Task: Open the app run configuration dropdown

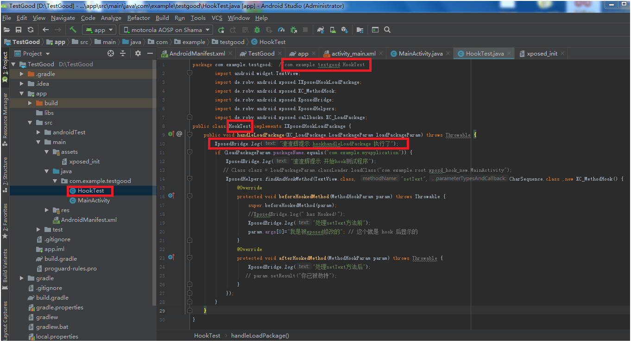Action: tap(100, 30)
